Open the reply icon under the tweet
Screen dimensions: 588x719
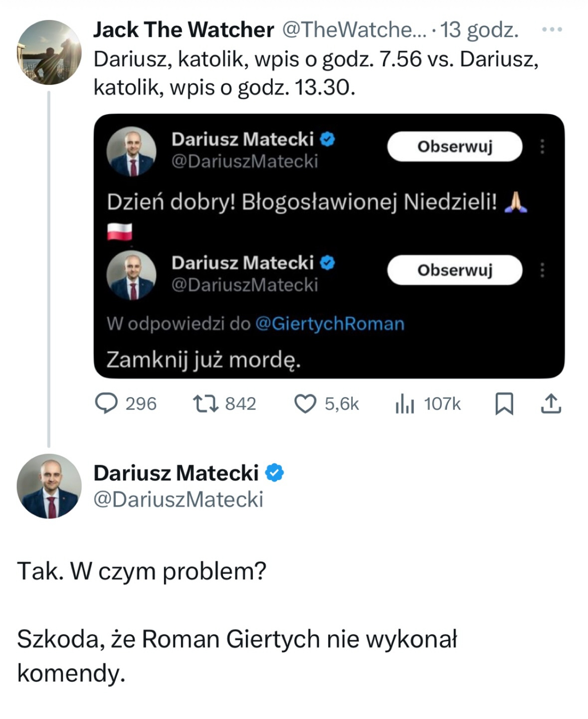coord(108,403)
